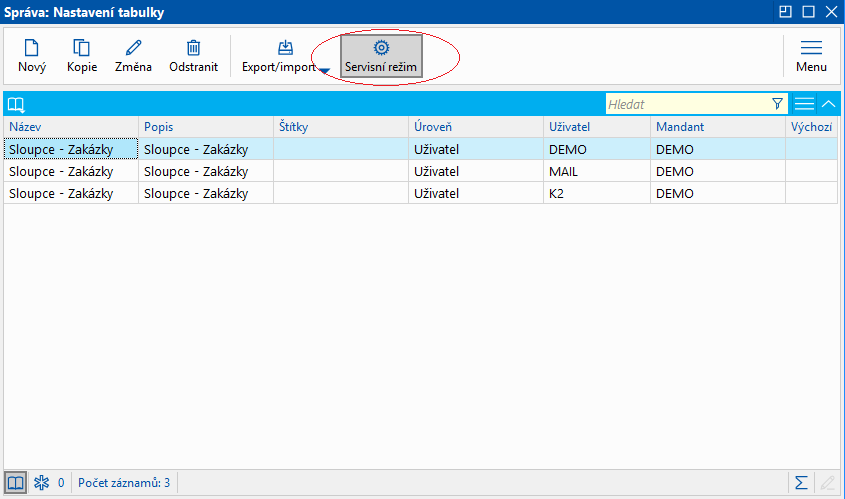845x499 pixels.
Task: Open filter funnel in search box
Action: coord(777,104)
